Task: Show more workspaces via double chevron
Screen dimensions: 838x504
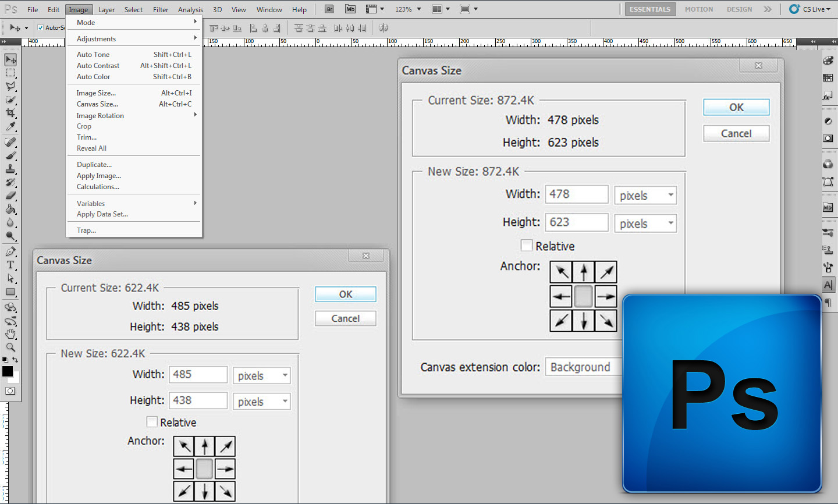Action: tap(768, 9)
